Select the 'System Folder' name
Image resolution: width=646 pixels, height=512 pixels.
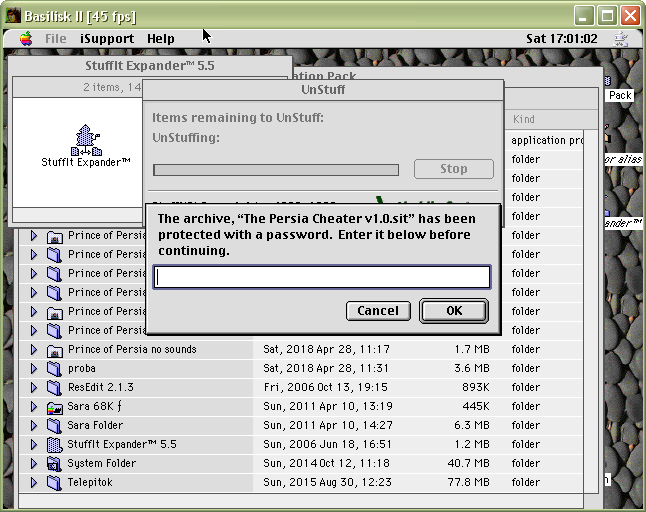click(x=101, y=463)
